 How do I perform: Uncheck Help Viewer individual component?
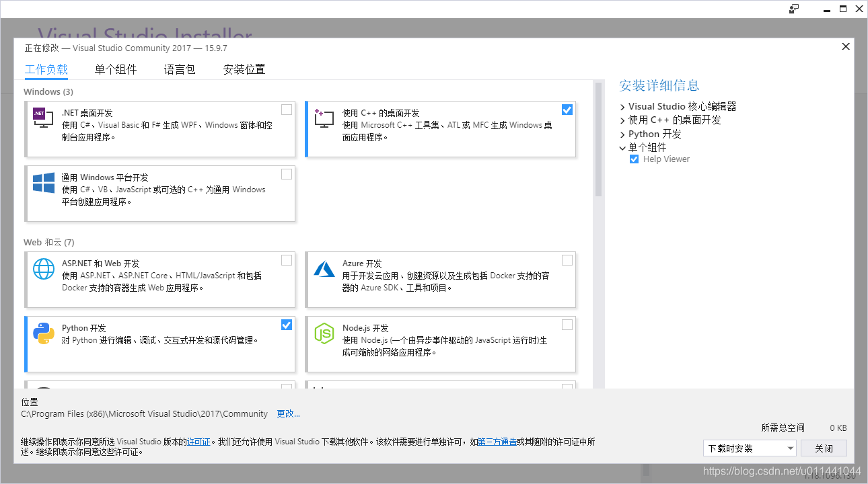tap(634, 159)
